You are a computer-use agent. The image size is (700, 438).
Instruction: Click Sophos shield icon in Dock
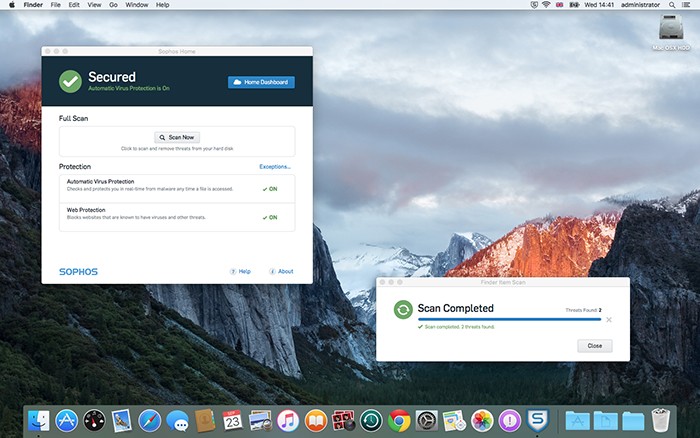tap(538, 421)
